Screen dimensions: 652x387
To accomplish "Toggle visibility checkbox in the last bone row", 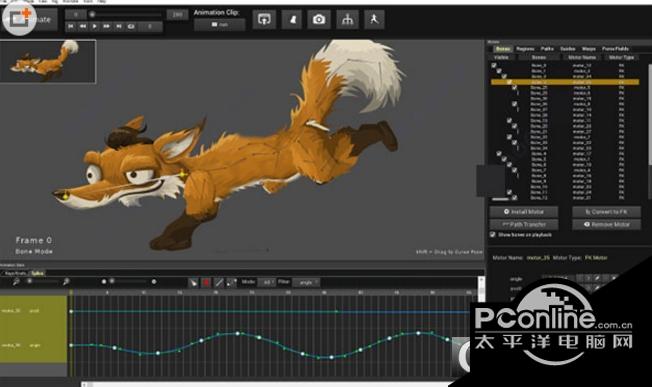I will [514, 198].
